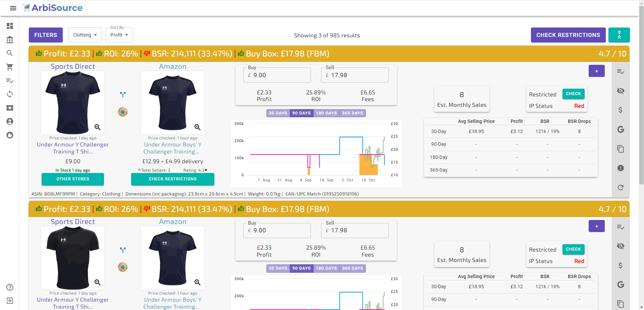Edit the Sell price field on the first product
Screen dimensions: 644x310
(x=355, y=75)
